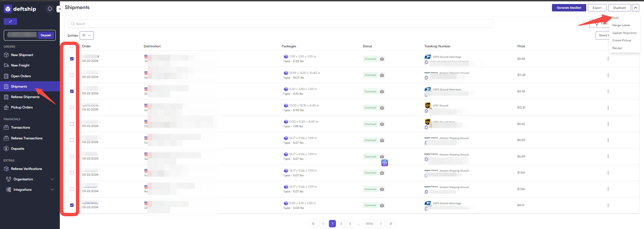Screen dimensions: 644x229
Task: Open the notifications bell
Action: [50, 9]
